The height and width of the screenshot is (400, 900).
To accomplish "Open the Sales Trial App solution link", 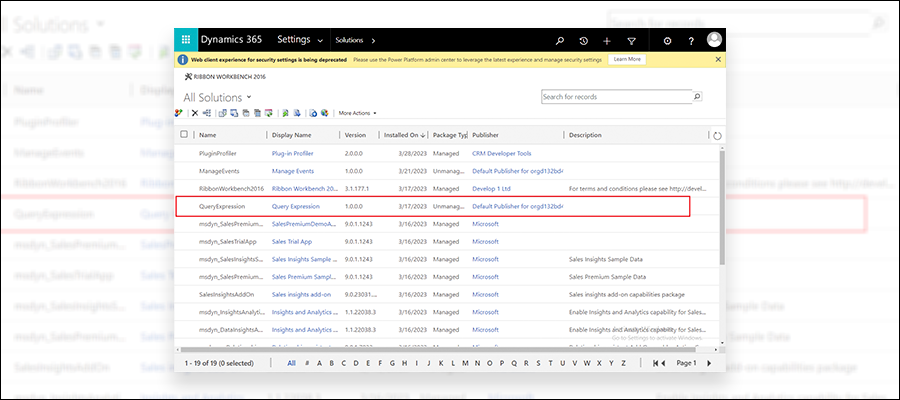I will pyautogui.click(x=292, y=242).
